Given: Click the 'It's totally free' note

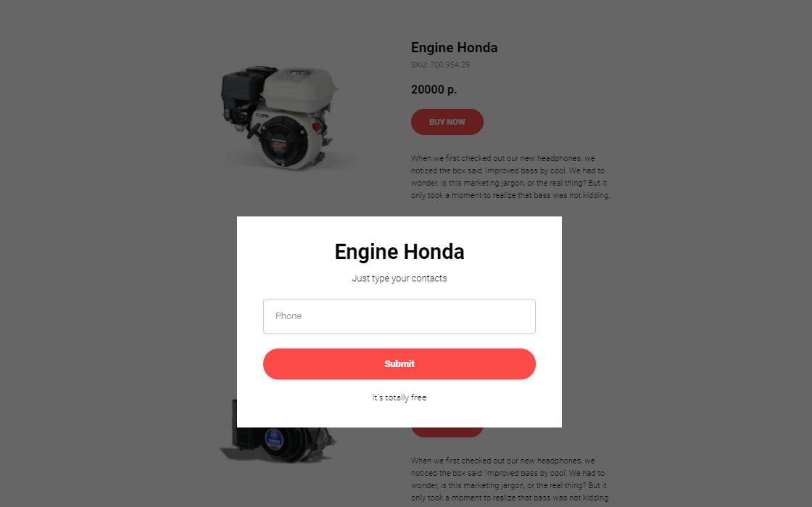Looking at the screenshot, I should point(399,397).
